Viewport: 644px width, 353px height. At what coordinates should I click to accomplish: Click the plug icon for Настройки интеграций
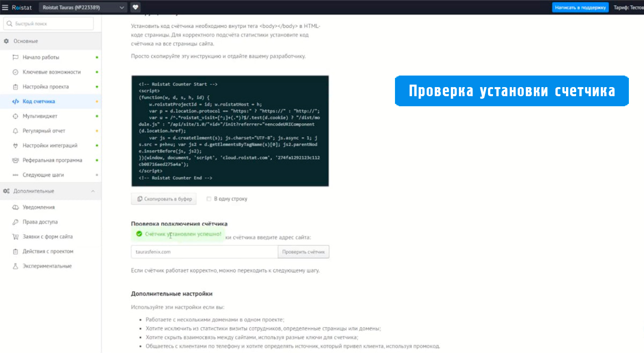tap(16, 146)
